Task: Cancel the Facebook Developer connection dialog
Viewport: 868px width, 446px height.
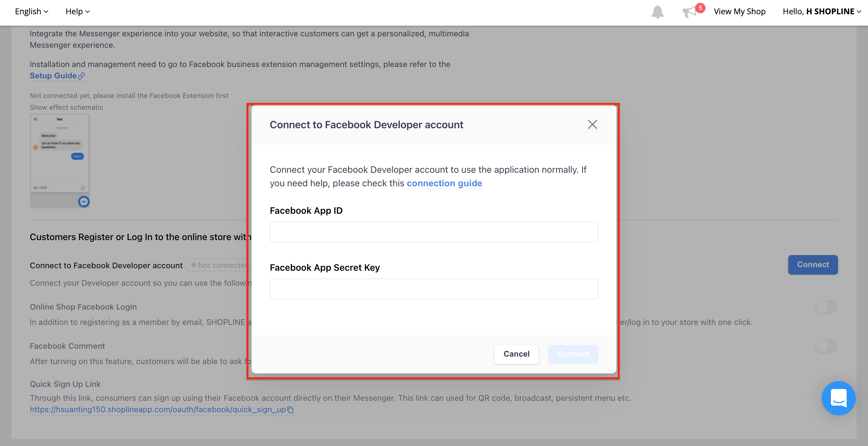Action: 516,354
